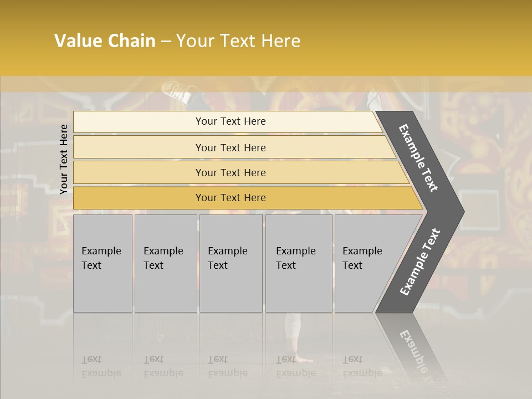Click the mirrored text under the middle box
532x399 pixels.
(228, 366)
